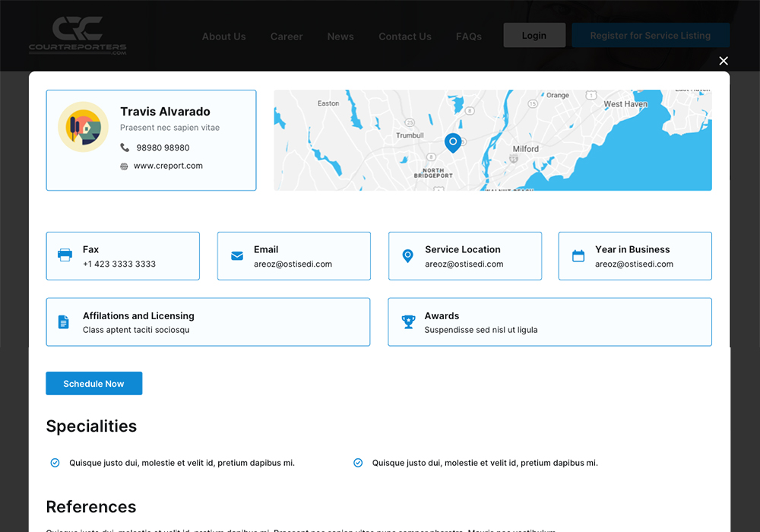Open the About Us menu item
Image resolution: width=760 pixels, height=532 pixels.
pyautogui.click(x=223, y=36)
